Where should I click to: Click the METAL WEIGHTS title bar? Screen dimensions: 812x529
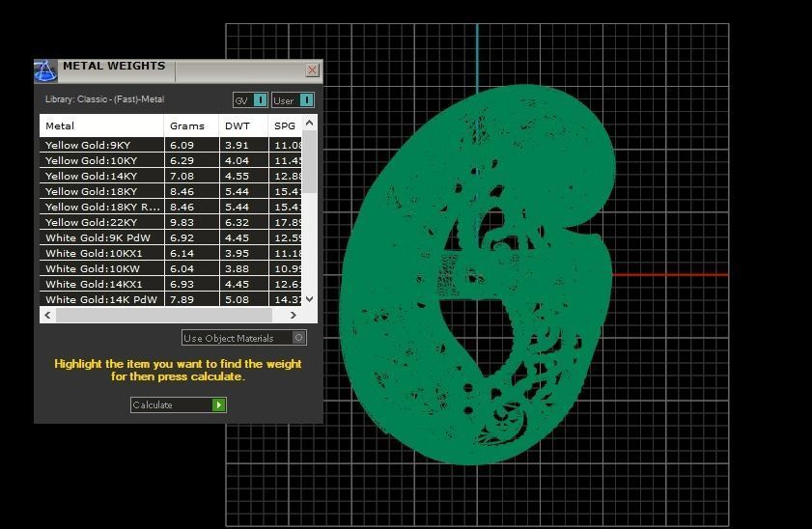click(x=179, y=70)
